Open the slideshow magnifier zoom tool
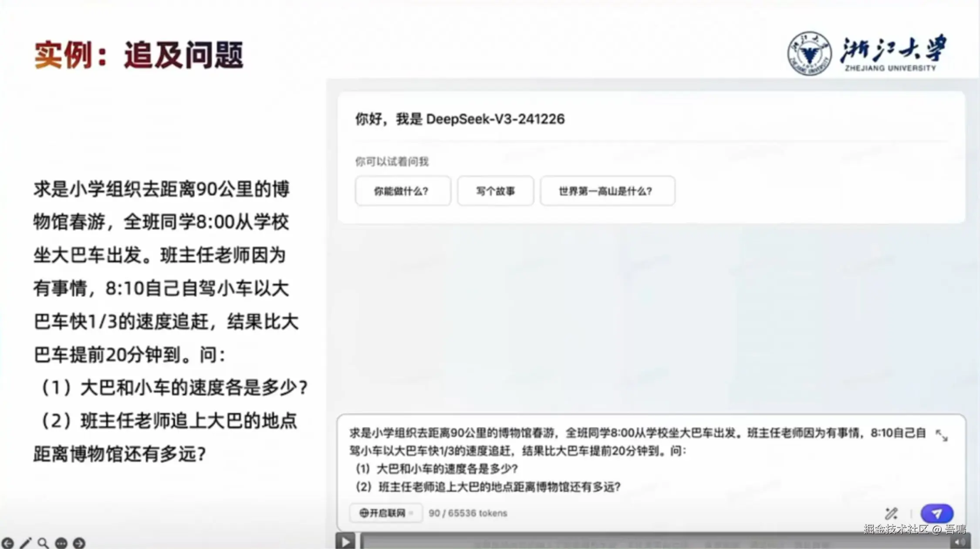 pos(43,543)
